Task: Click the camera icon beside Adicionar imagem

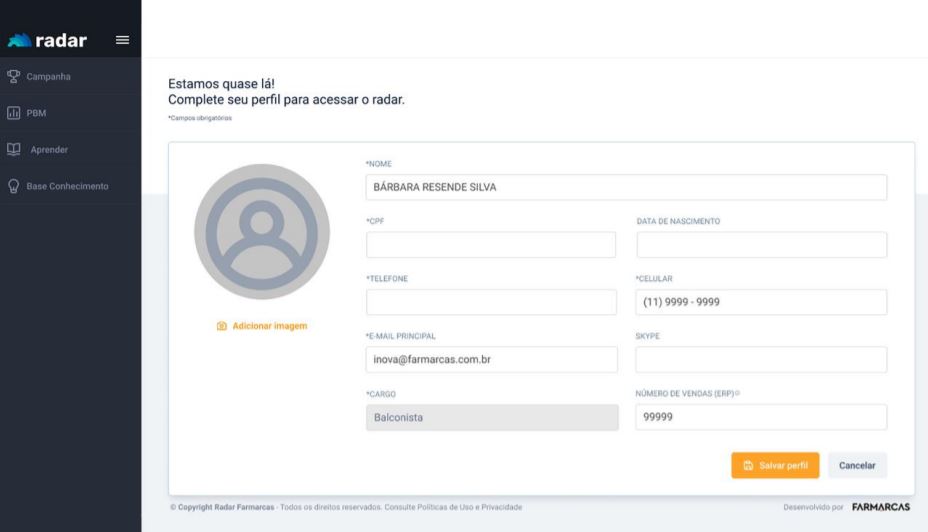Action: pos(222,326)
